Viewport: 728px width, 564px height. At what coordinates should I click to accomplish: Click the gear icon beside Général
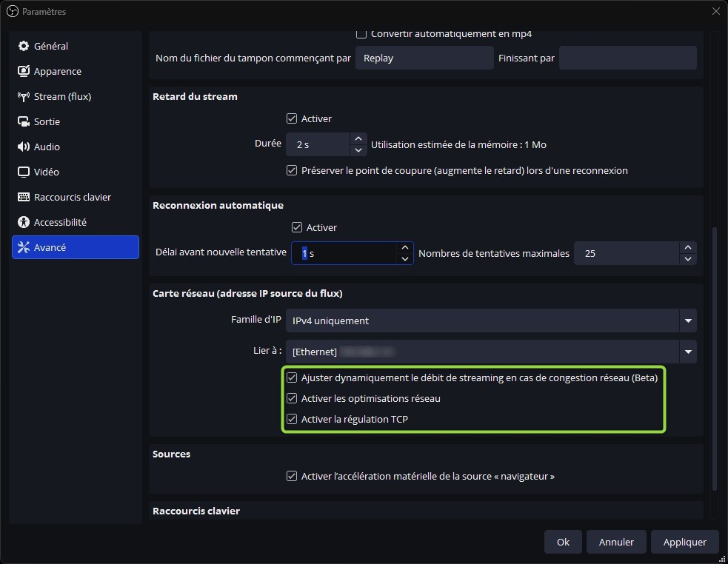(23, 46)
